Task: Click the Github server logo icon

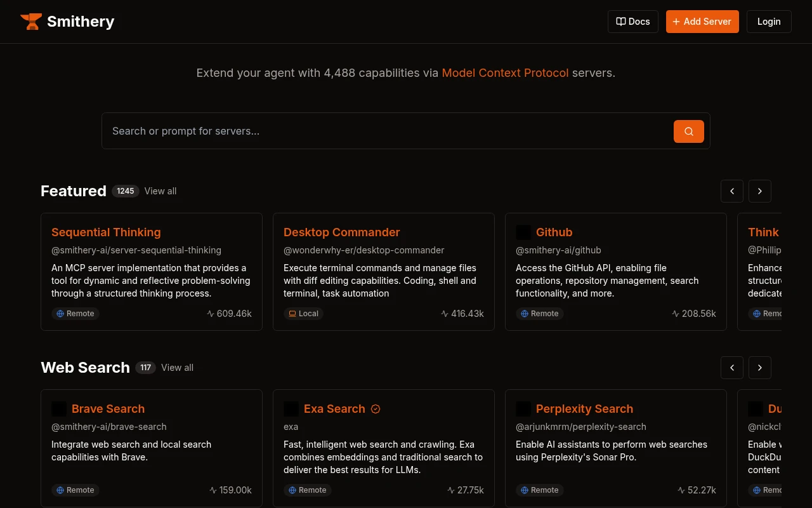Action: coord(523,232)
